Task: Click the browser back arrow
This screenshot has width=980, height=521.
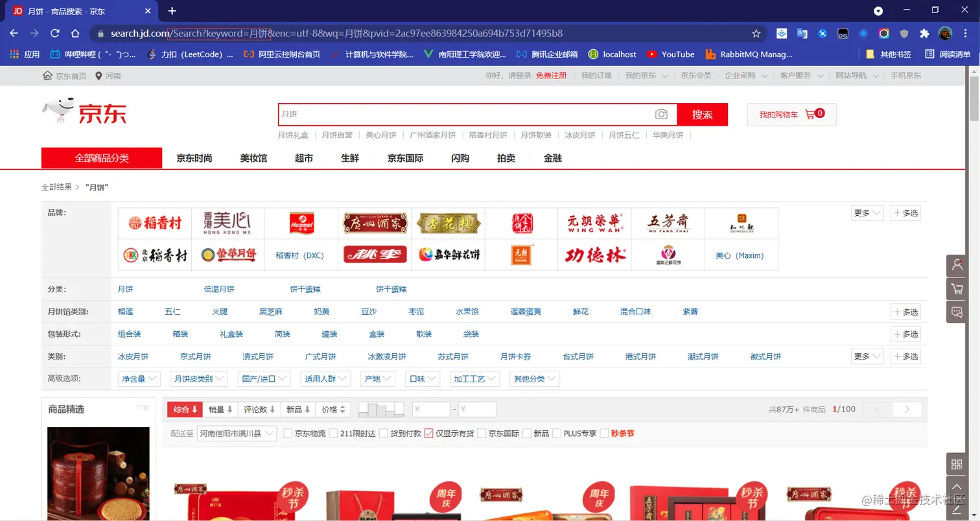Action: pyautogui.click(x=14, y=33)
